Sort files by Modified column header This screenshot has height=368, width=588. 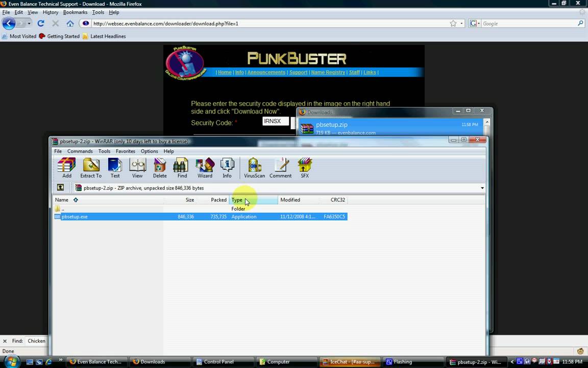299,200
